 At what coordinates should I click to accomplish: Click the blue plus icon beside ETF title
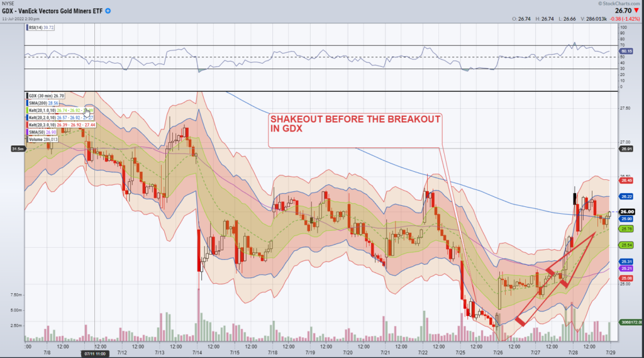[x=108, y=11]
